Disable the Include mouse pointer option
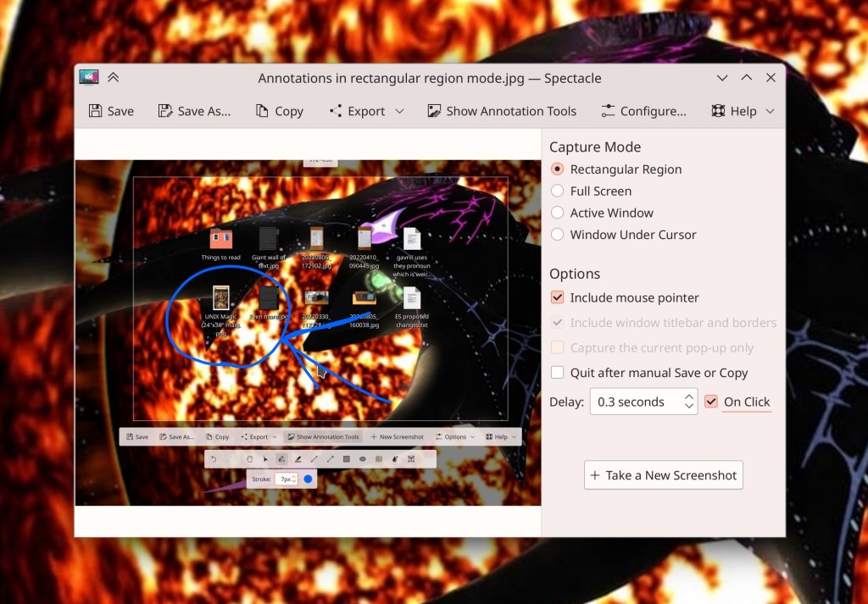This screenshot has width=868, height=604. pyautogui.click(x=558, y=298)
